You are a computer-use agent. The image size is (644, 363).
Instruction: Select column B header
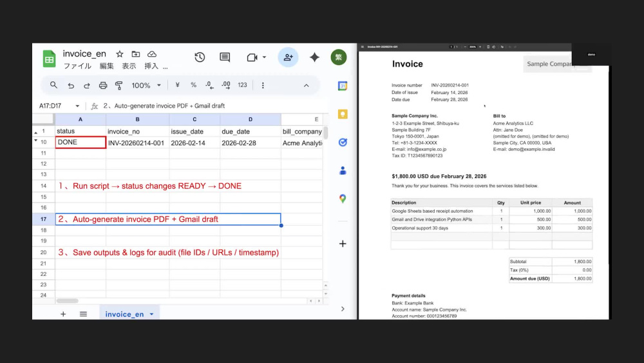point(138,119)
